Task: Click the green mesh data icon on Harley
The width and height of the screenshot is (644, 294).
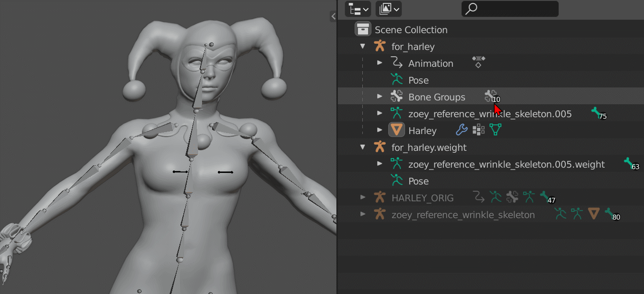Action: tap(495, 130)
